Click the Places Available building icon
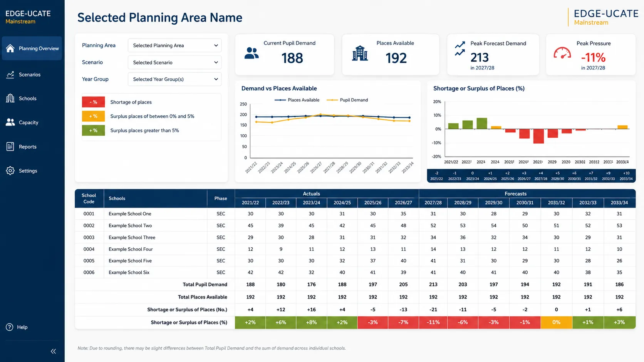 [360, 53]
